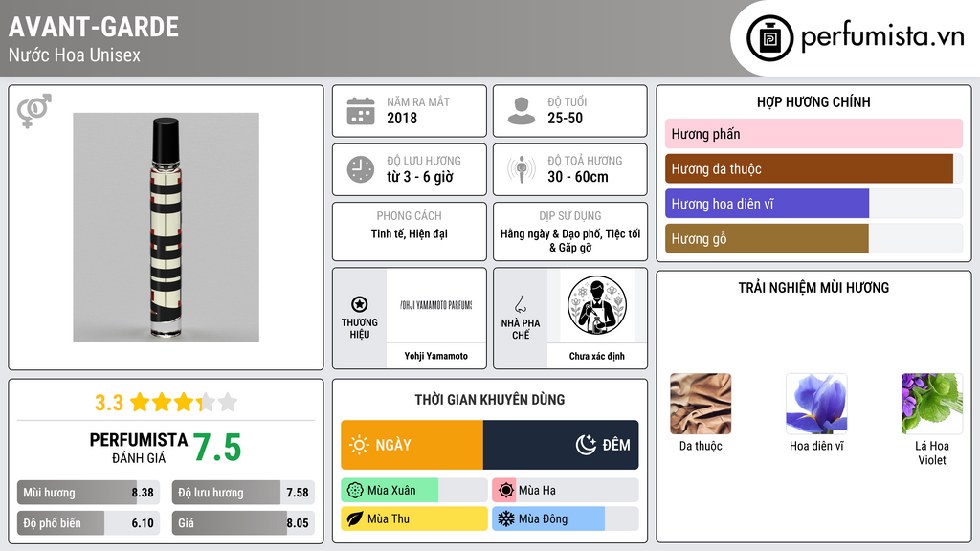
Task: Click the star badge icon above Thương hiệu
Action: (x=360, y=304)
